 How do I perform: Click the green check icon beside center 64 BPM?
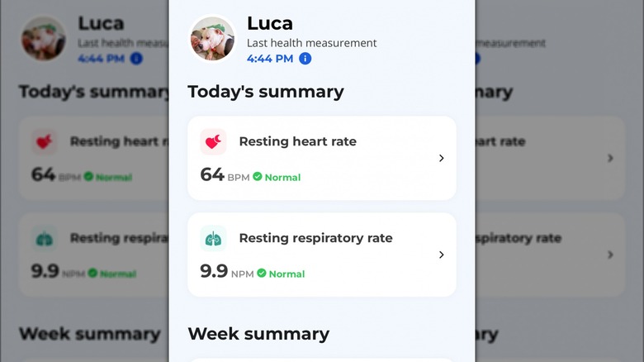click(258, 177)
